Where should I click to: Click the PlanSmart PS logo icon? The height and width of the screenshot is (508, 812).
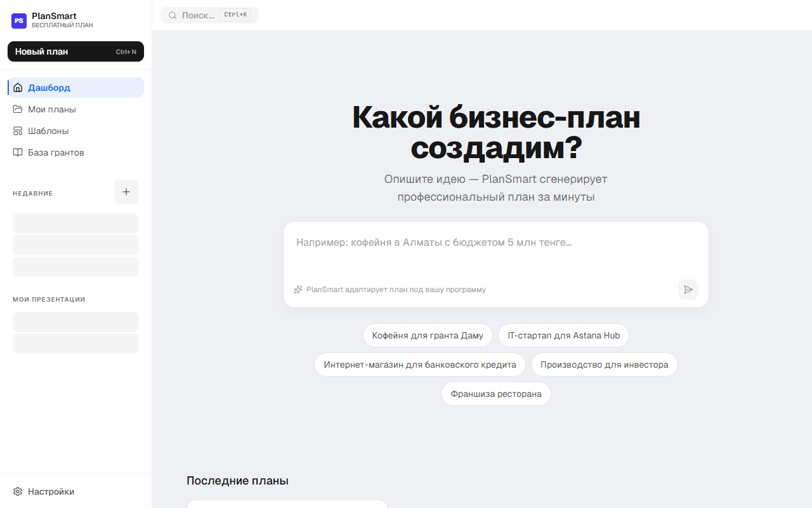click(18, 20)
